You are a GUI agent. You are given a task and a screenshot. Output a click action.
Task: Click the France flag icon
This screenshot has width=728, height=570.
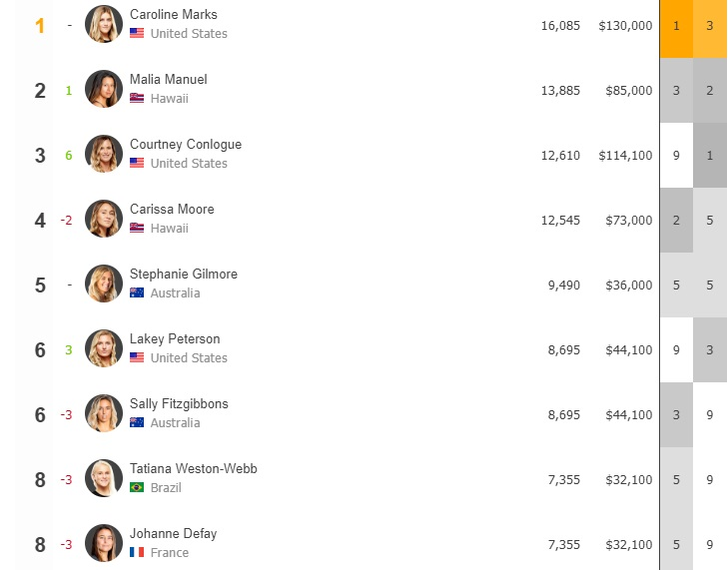pyautogui.click(x=137, y=552)
